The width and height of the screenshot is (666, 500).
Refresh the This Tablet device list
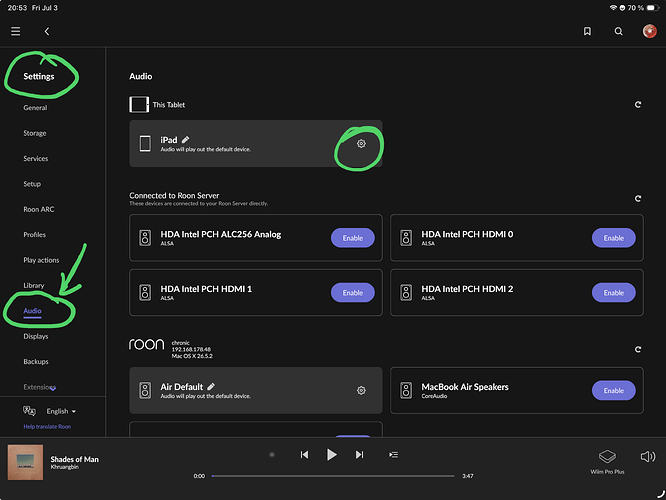[x=638, y=105]
